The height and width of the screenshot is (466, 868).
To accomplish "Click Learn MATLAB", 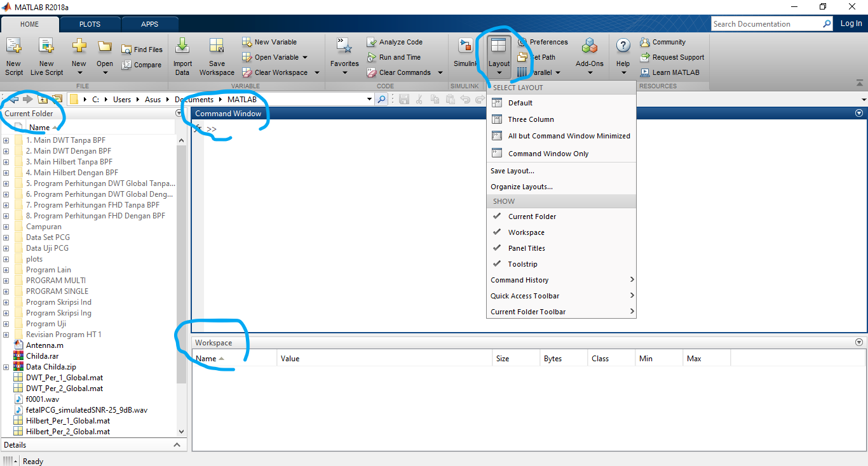I will click(669, 72).
